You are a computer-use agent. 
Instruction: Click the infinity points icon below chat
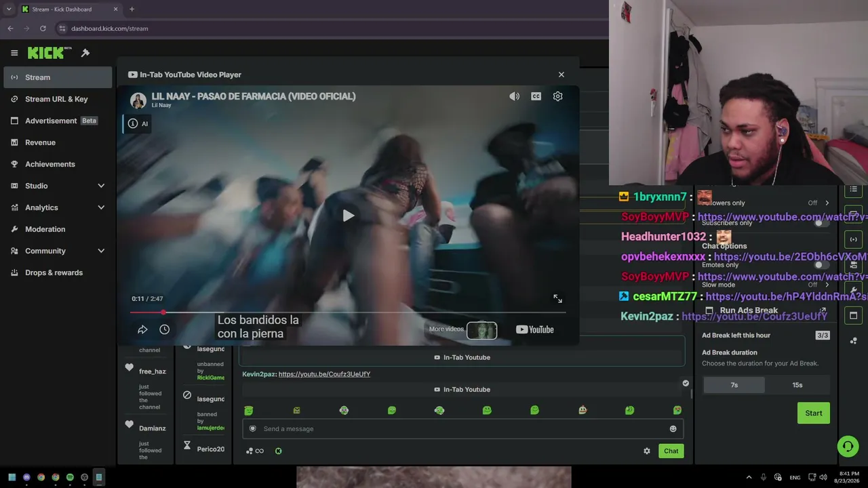click(x=255, y=451)
